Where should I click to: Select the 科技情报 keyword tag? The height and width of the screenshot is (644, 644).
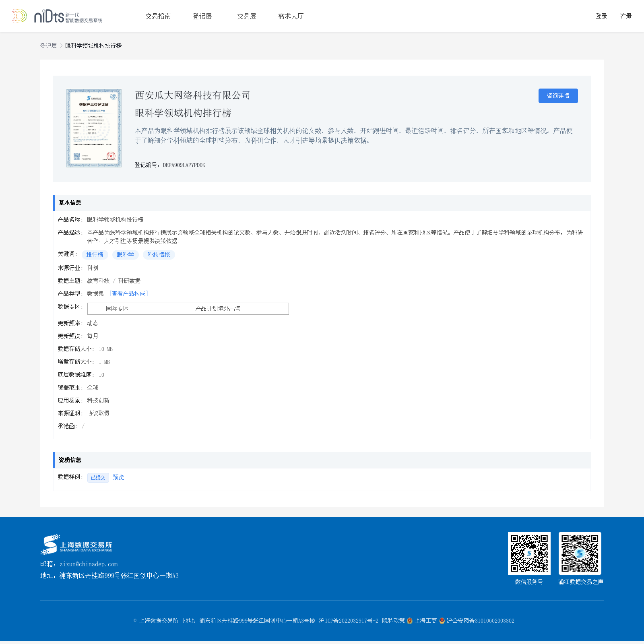tap(159, 255)
